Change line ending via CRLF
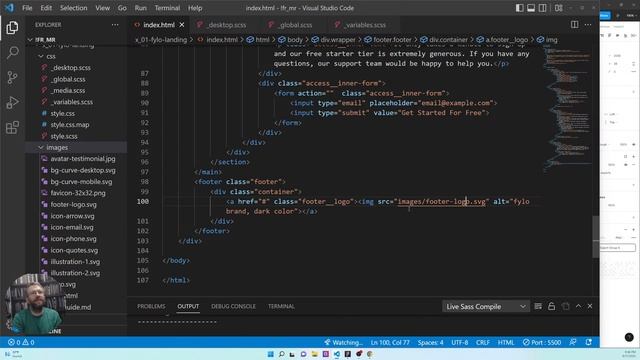640x360 pixels. point(483,342)
